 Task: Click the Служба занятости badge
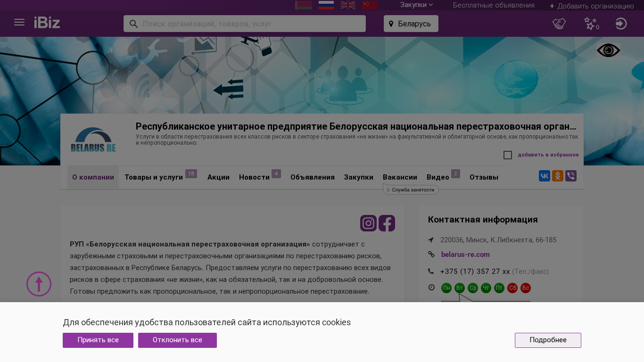(x=411, y=189)
